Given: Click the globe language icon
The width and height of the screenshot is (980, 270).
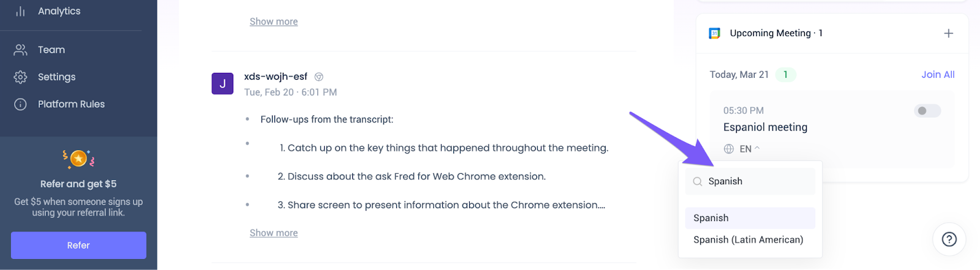Looking at the screenshot, I should click(729, 149).
